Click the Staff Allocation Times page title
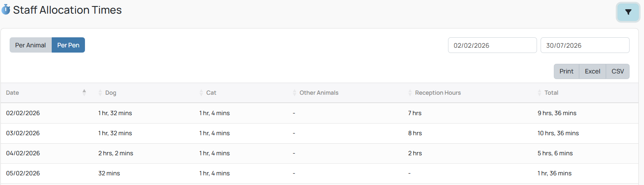Screen dimensions: 644x185 (67, 10)
